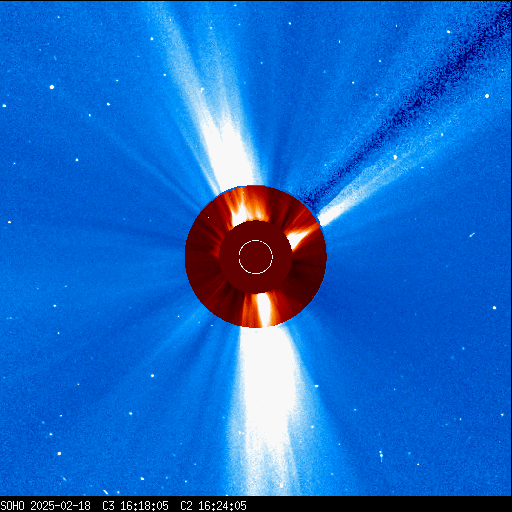The height and width of the screenshot is (512, 512).
Task: Click the bright star in the lower-left area above the caption
Action: click(x=59, y=453)
